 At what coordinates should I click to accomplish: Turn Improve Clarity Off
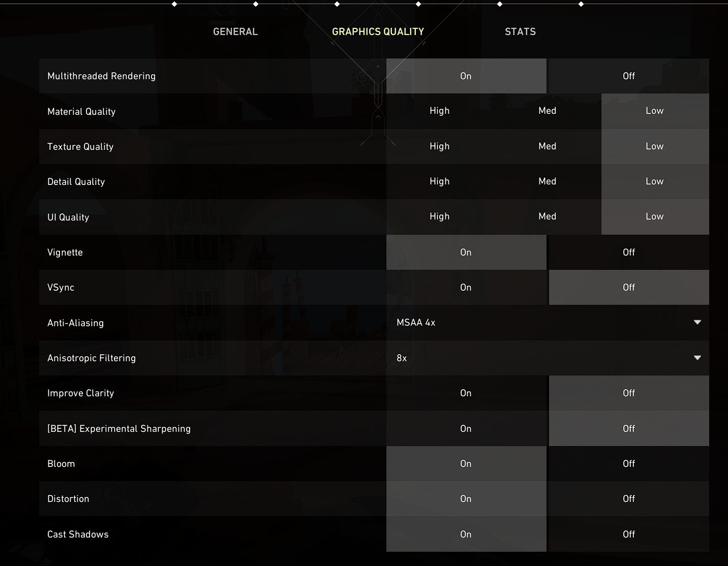click(x=629, y=393)
